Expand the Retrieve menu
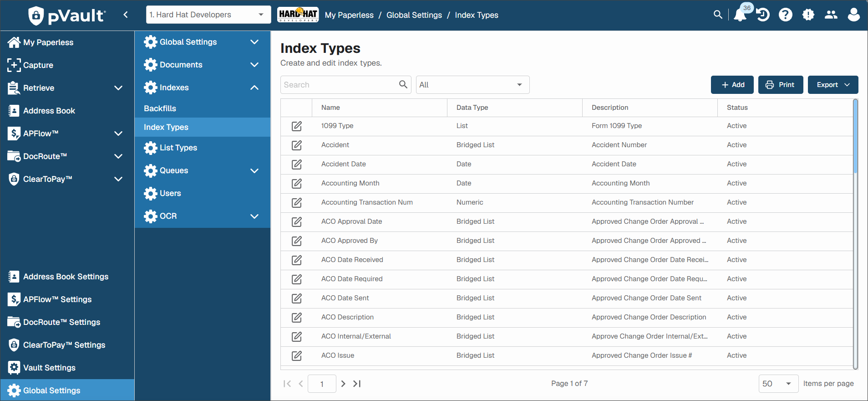 (x=118, y=88)
